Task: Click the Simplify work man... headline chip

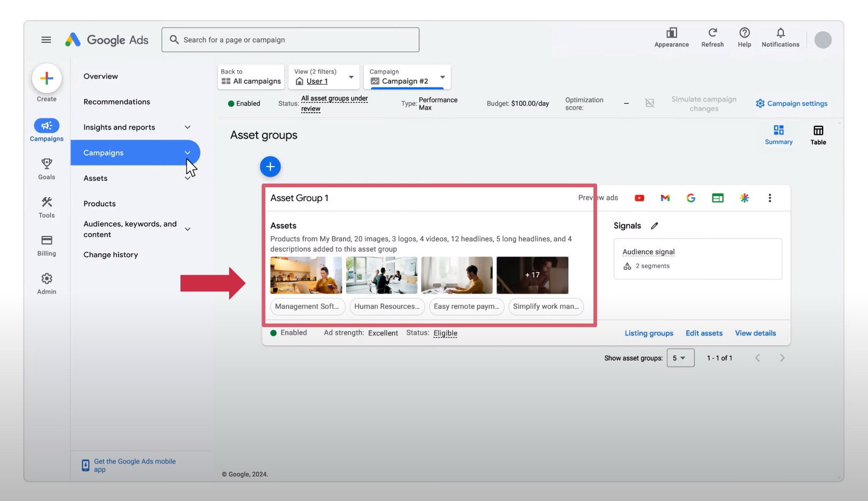Action: coord(546,306)
